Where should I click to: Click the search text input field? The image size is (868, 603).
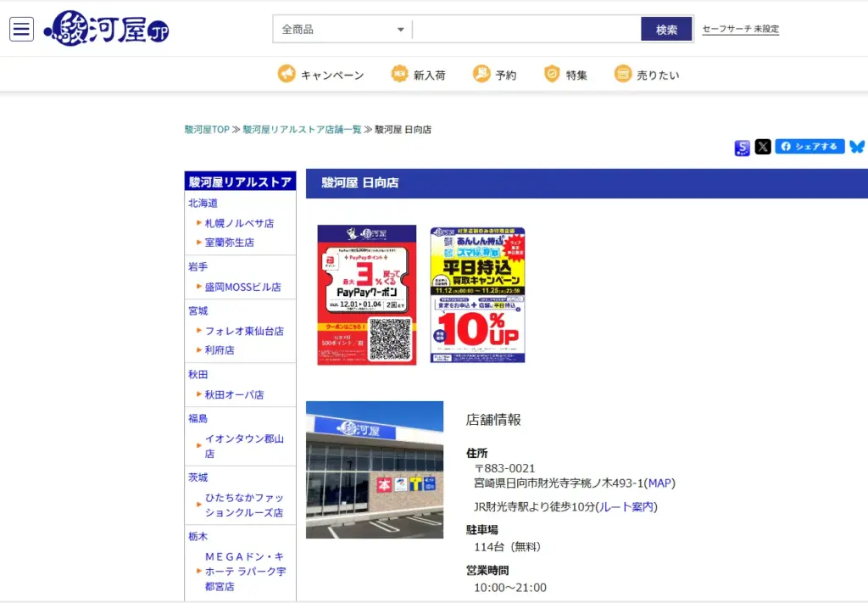click(526, 30)
